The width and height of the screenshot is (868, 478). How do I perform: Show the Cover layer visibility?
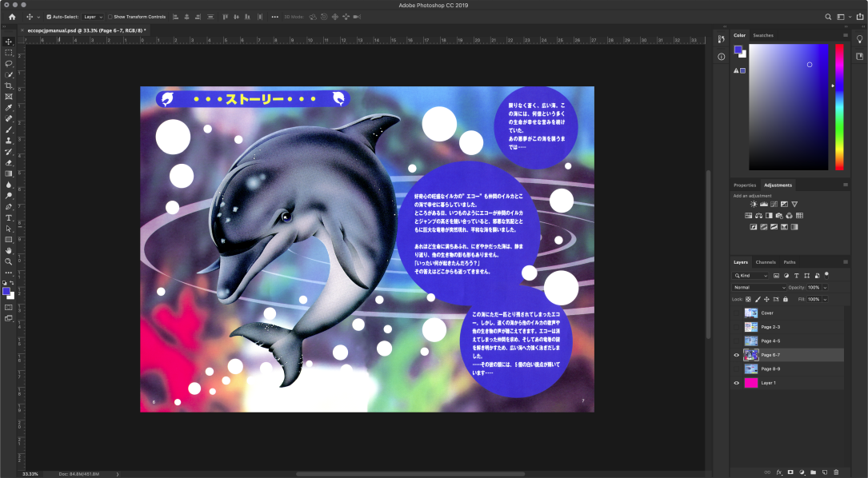737,313
